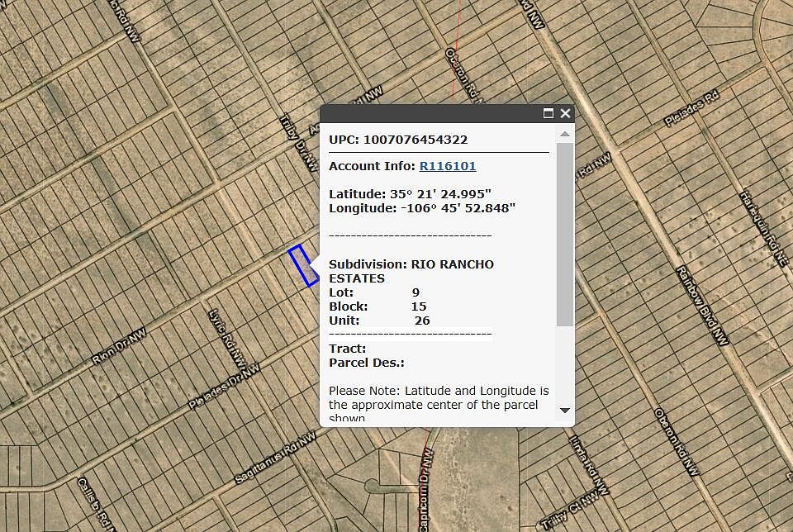Click the popup scroll down arrow
793x532 pixels.
pos(565,410)
